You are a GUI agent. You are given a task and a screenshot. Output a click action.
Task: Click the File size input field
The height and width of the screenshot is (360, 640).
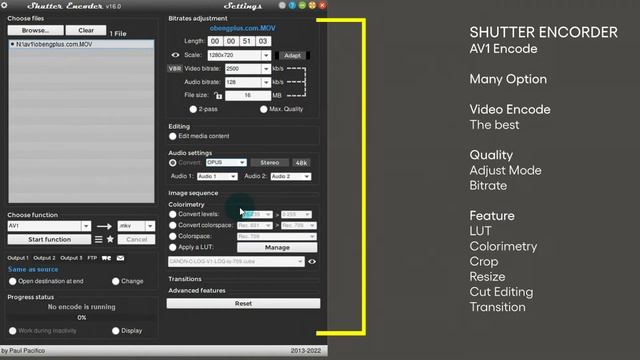pos(248,96)
